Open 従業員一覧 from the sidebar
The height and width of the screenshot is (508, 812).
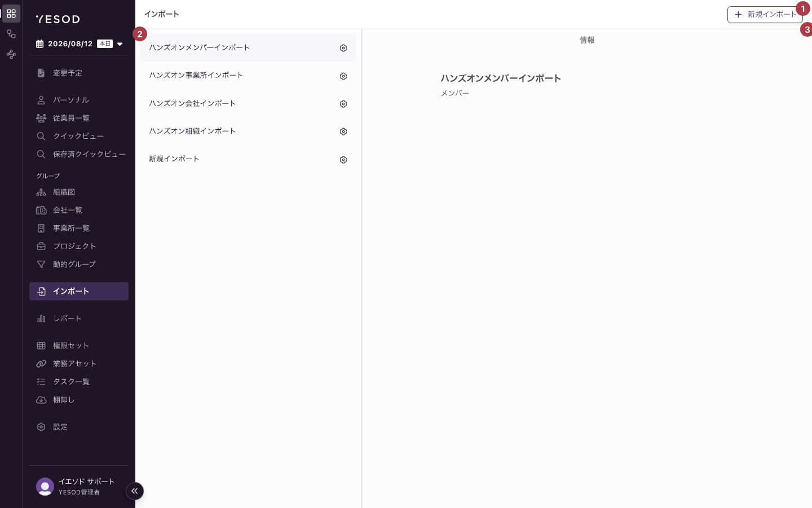coord(79,118)
